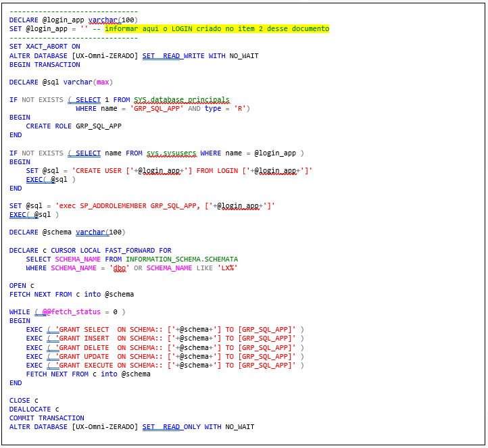The width and height of the screenshot is (488, 448).
Task: Select the gray "LIKE" operator
Action: coord(205,268)
